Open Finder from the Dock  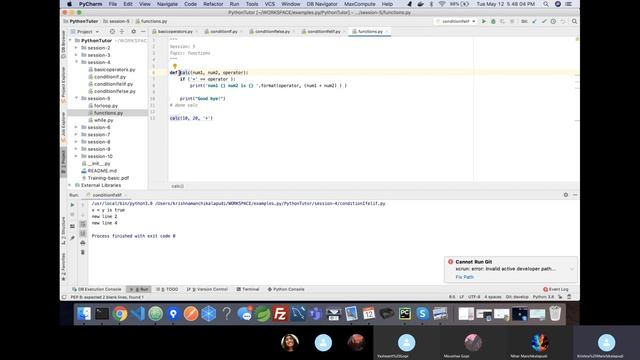84,314
